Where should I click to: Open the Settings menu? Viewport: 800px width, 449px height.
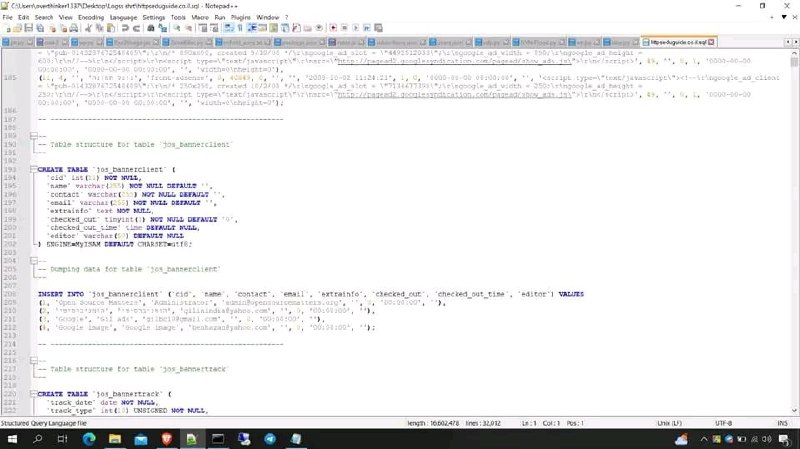click(x=154, y=17)
